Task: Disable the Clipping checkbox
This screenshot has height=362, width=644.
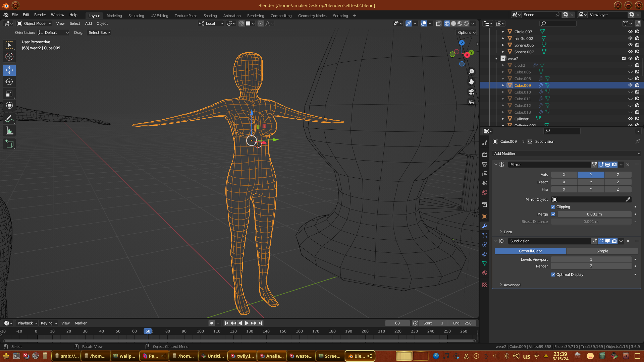Action: pos(553,207)
